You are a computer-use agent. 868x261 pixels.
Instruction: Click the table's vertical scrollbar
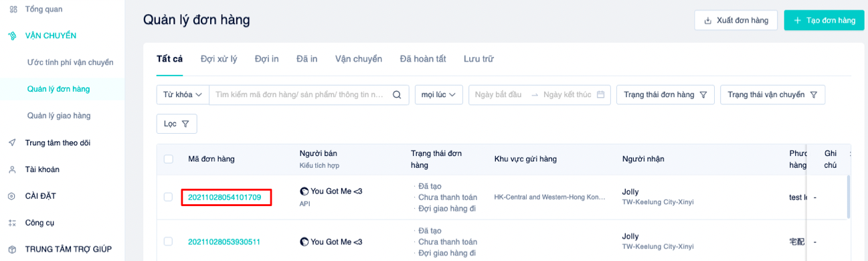point(849,197)
